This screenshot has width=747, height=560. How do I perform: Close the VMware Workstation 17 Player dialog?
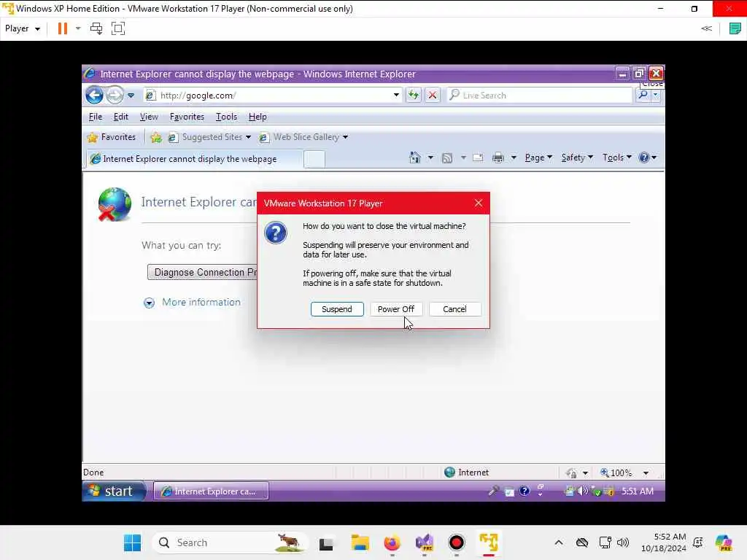479,203
